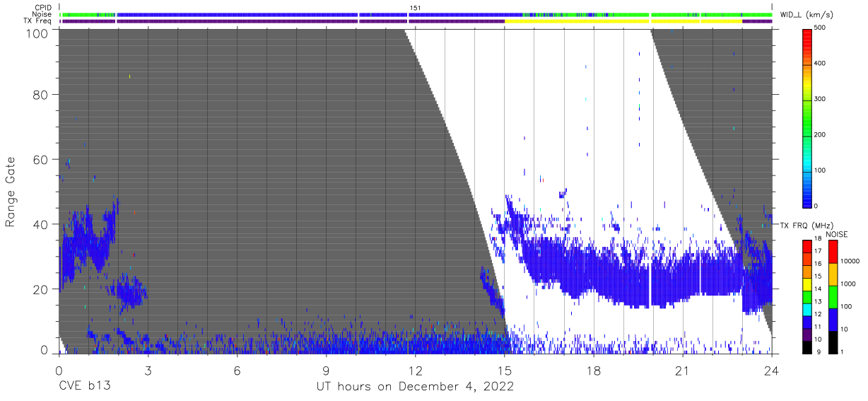Click the 15 label on TX FRQ legend

pos(818,277)
